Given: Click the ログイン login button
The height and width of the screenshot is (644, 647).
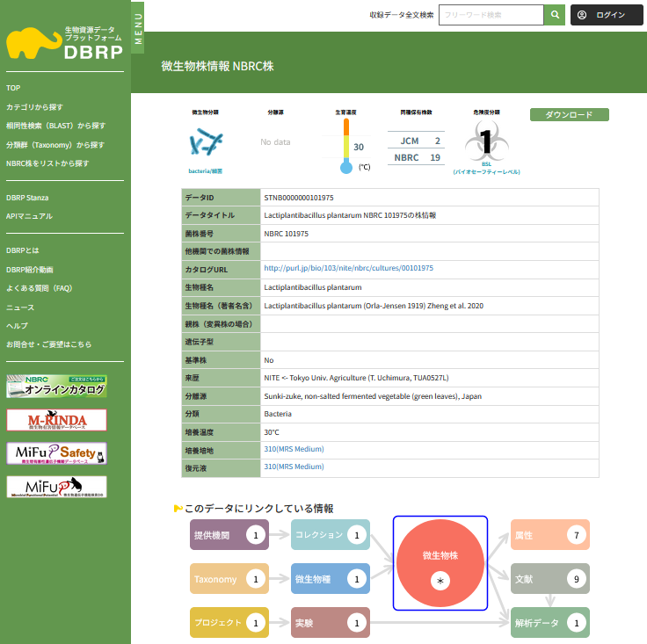Looking at the screenshot, I should pyautogui.click(x=604, y=15).
